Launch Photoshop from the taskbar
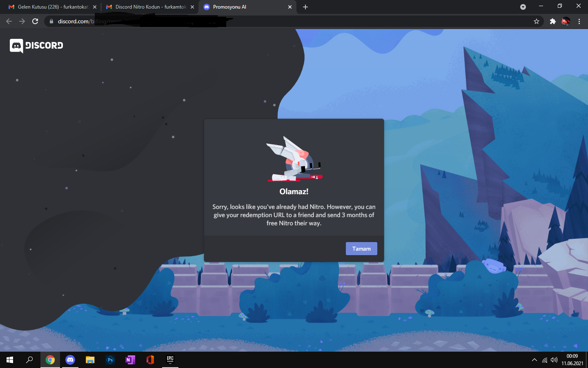Image resolution: width=588 pixels, height=368 pixels. coord(110,360)
